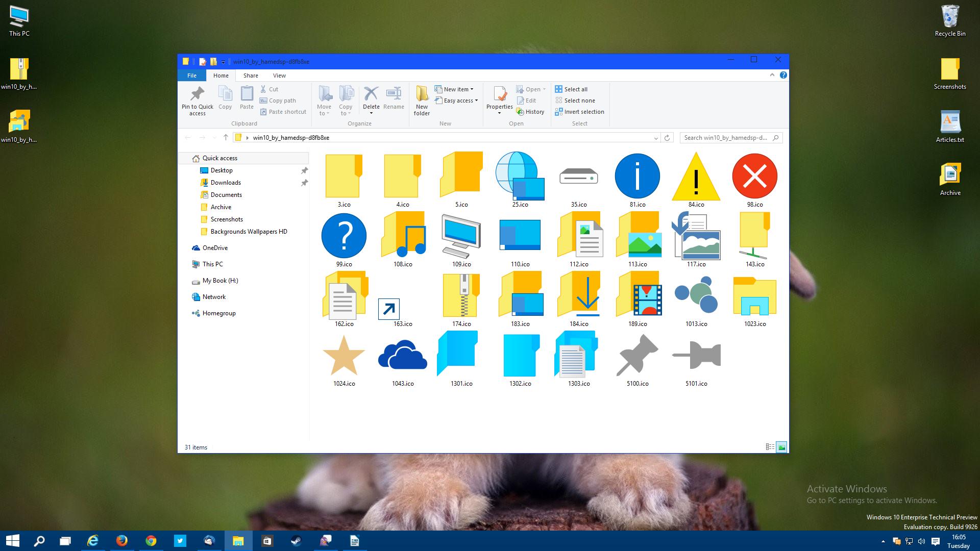Click the search input field
This screenshot has height=551, width=980.
(727, 137)
